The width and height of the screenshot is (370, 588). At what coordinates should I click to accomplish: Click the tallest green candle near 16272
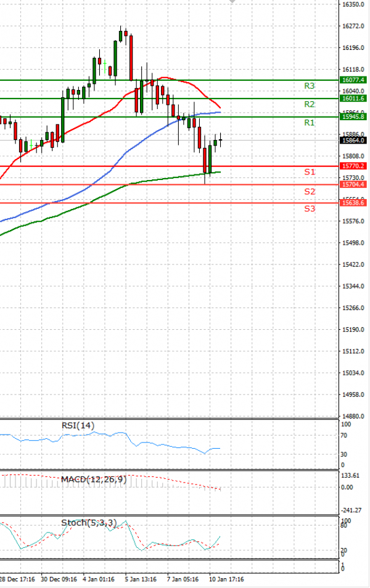(115, 58)
